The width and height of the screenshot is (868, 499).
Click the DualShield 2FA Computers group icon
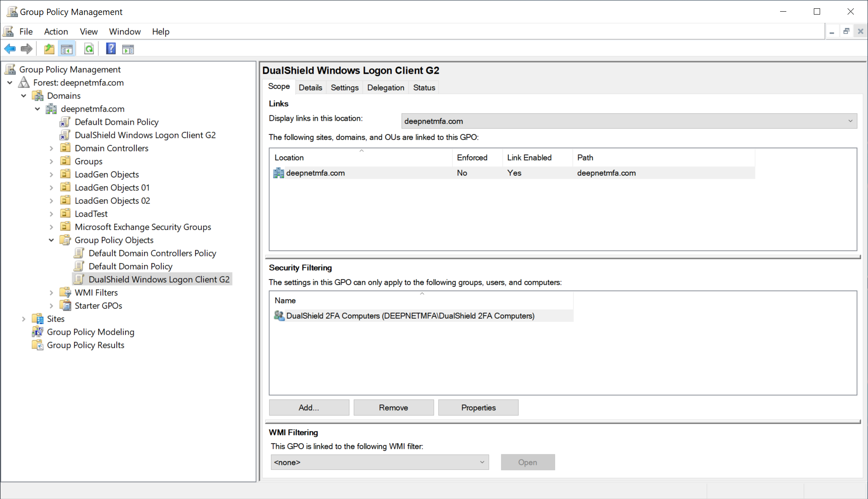[279, 316]
